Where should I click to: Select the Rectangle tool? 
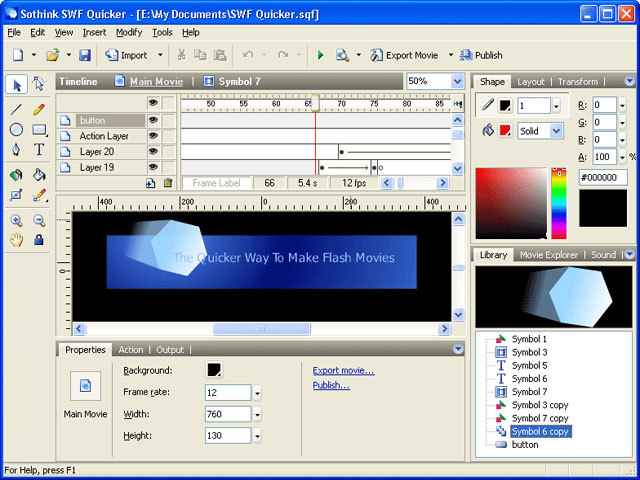[39, 130]
